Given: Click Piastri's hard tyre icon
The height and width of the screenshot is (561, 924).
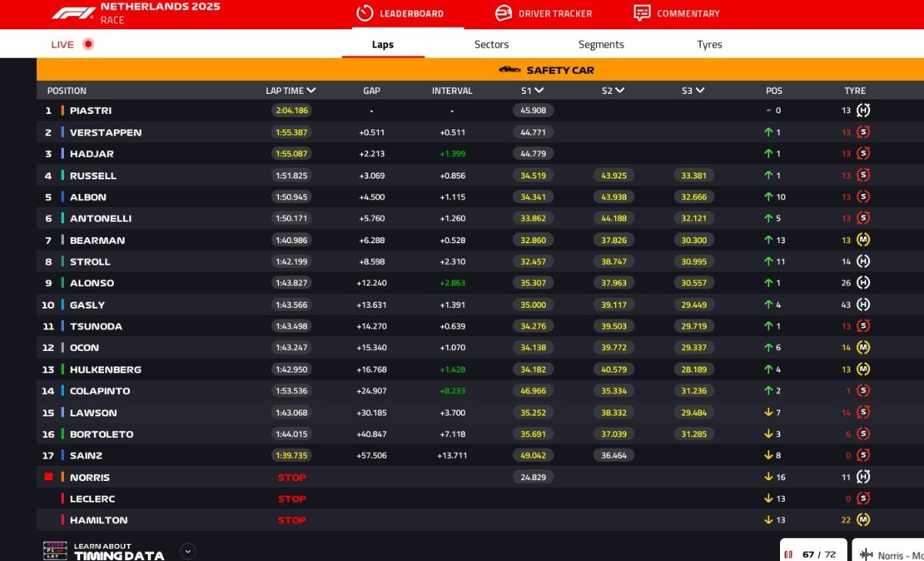Looking at the screenshot, I should click(x=863, y=111).
